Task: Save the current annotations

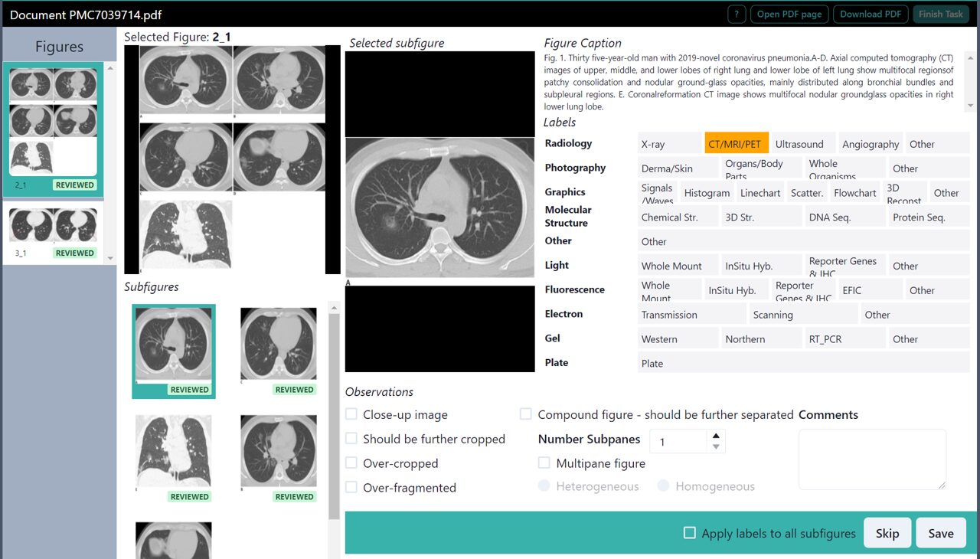Action: 940,532
